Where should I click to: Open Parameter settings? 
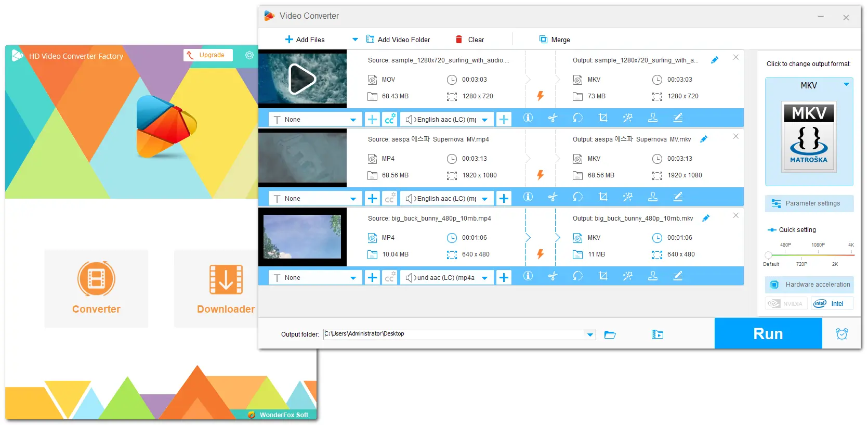point(809,203)
